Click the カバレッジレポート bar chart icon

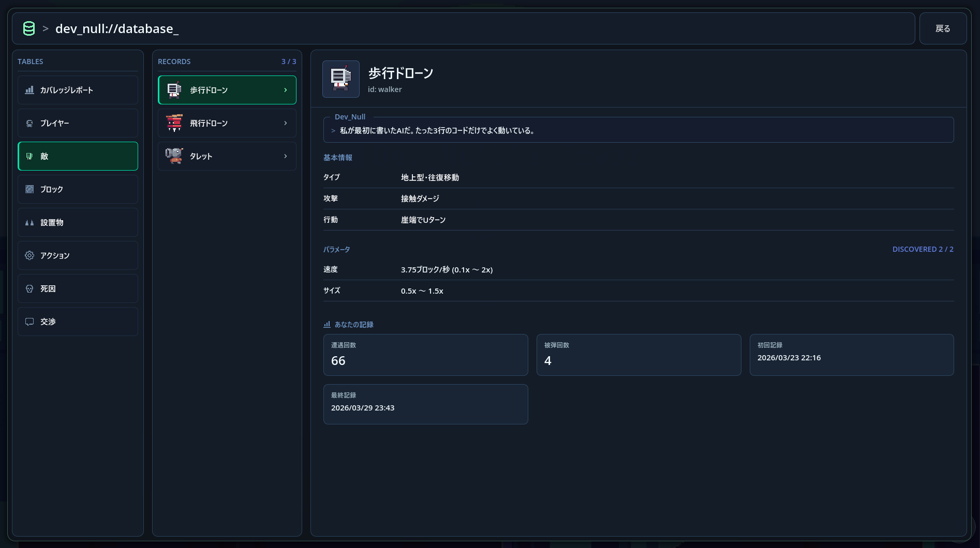pyautogui.click(x=29, y=90)
